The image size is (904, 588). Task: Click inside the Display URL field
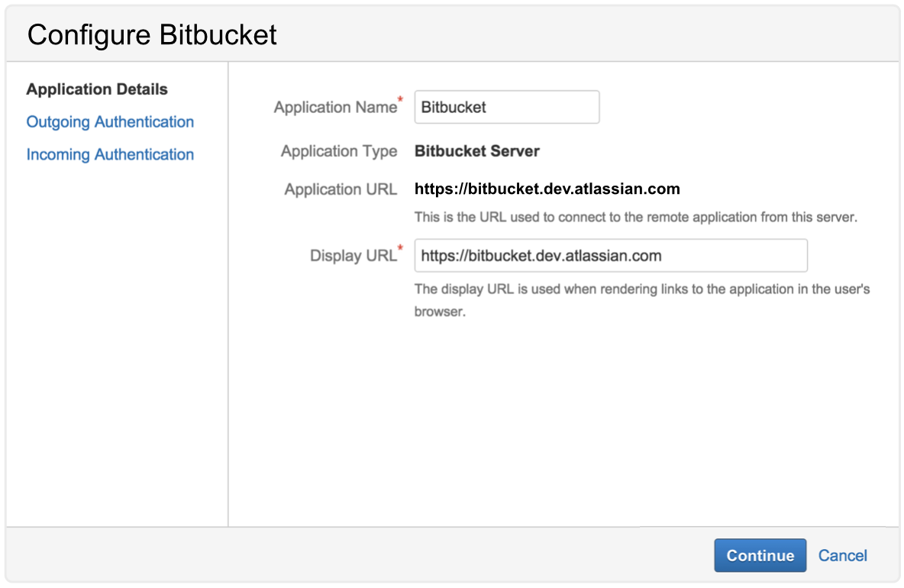609,255
